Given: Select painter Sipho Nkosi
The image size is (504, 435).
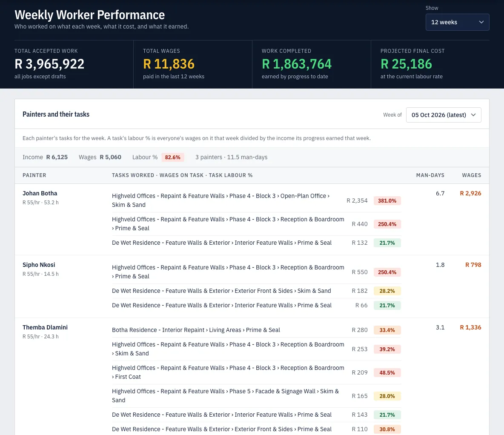Looking at the screenshot, I should pyautogui.click(x=39, y=265).
